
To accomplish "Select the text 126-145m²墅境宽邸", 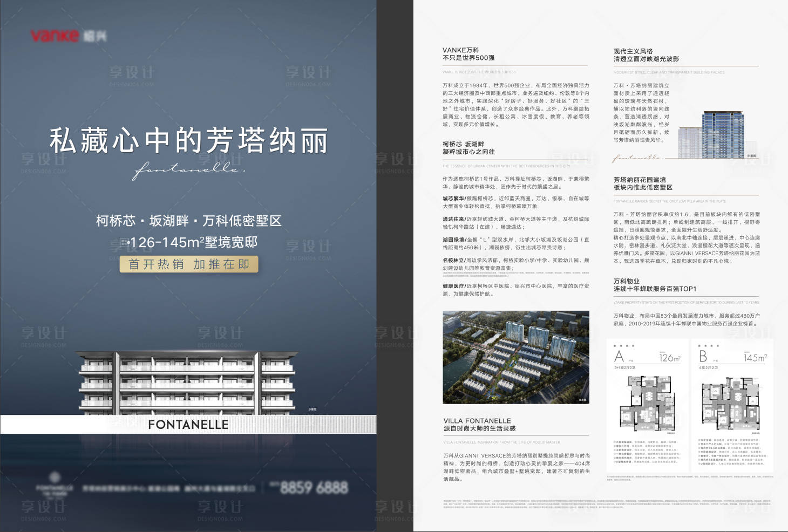I will click(194, 242).
